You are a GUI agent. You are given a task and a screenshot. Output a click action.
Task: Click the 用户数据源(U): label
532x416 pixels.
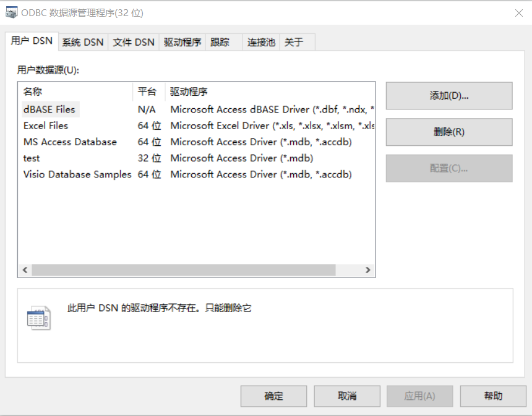(48, 70)
